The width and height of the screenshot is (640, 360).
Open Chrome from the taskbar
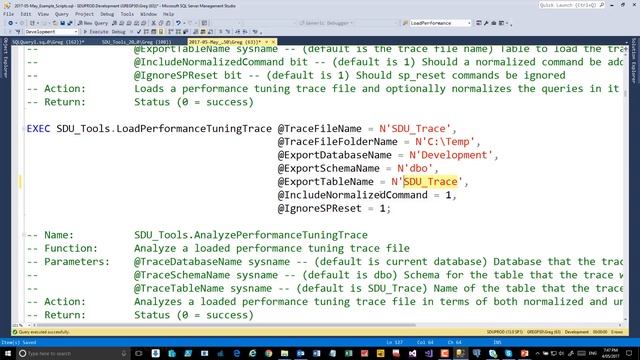click(x=268, y=353)
